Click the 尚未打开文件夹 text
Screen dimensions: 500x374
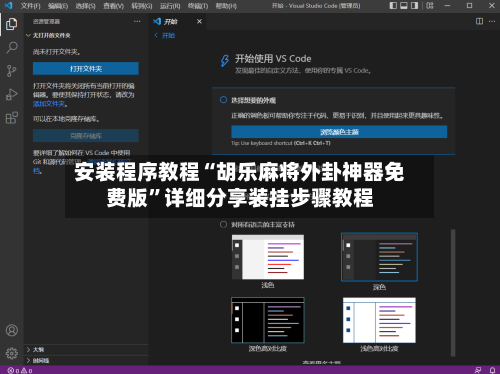click(x=56, y=52)
